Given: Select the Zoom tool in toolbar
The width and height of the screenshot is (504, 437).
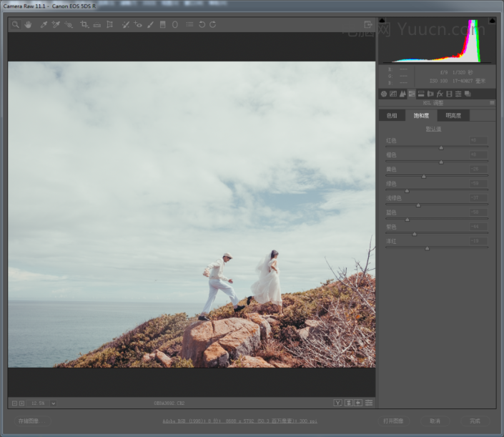Looking at the screenshot, I should [x=15, y=24].
